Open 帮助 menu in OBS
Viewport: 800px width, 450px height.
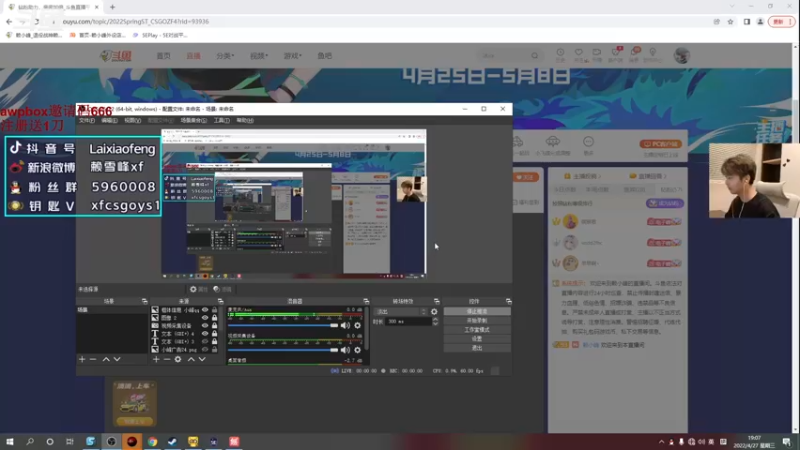[x=245, y=120]
